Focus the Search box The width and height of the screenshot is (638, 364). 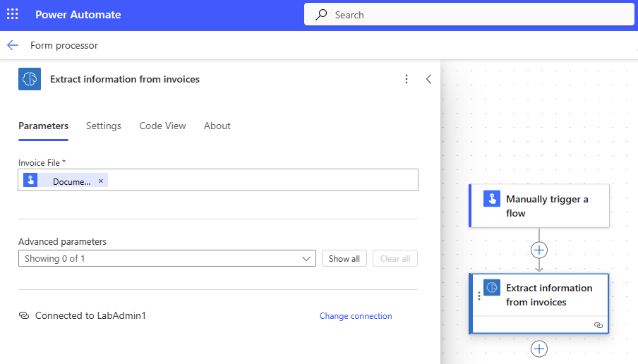pyautogui.click(x=469, y=15)
